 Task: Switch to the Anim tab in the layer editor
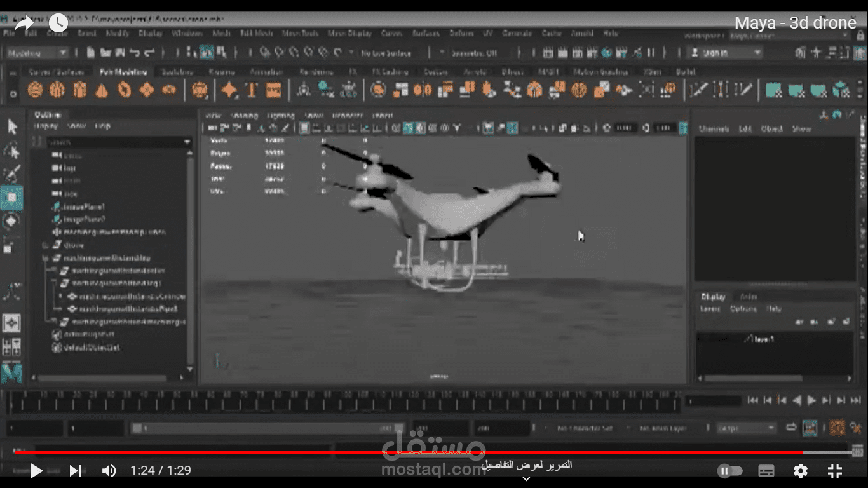(x=748, y=297)
